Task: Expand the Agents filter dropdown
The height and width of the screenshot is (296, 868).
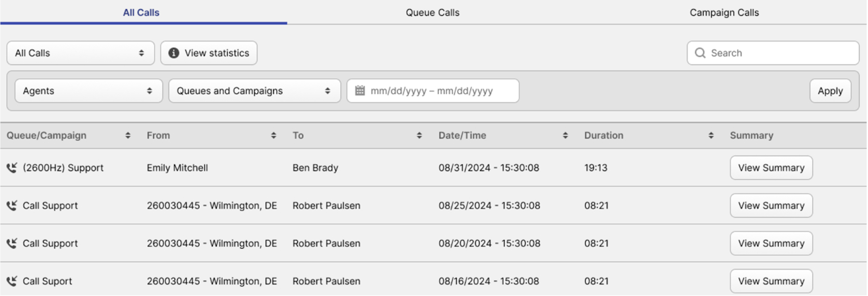Action: [89, 91]
